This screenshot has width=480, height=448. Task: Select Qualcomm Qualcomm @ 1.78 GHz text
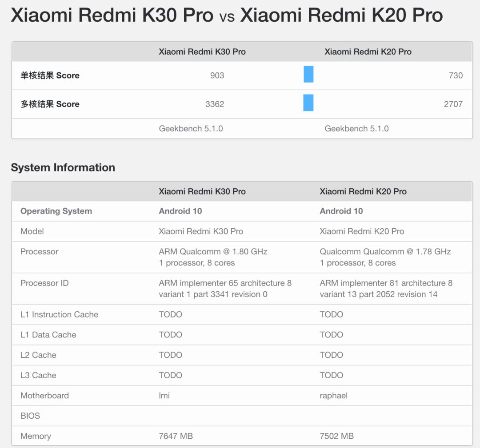pos(385,252)
